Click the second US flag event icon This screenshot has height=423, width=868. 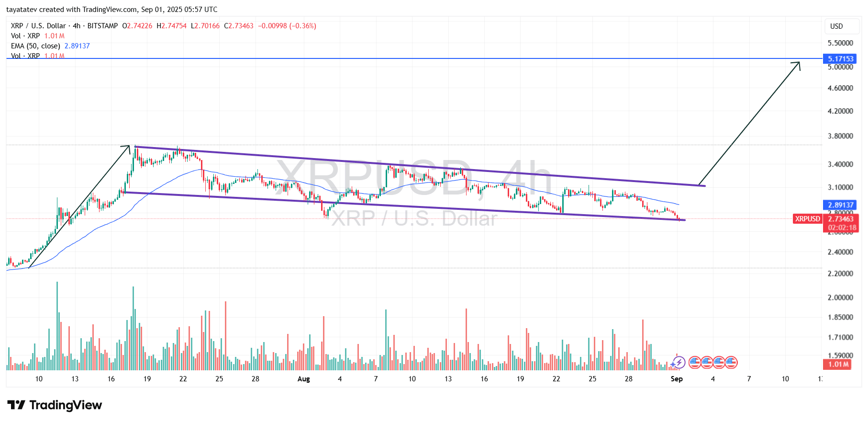point(707,362)
